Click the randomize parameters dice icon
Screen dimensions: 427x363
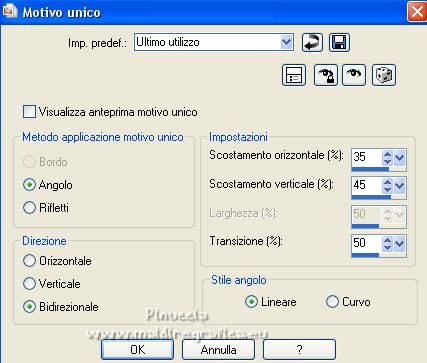[384, 75]
